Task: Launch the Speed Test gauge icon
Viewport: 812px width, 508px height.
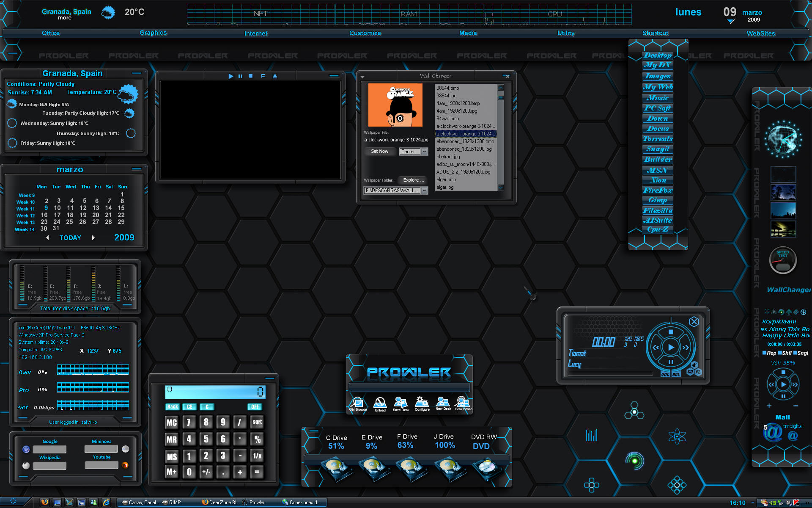Action: click(x=783, y=260)
